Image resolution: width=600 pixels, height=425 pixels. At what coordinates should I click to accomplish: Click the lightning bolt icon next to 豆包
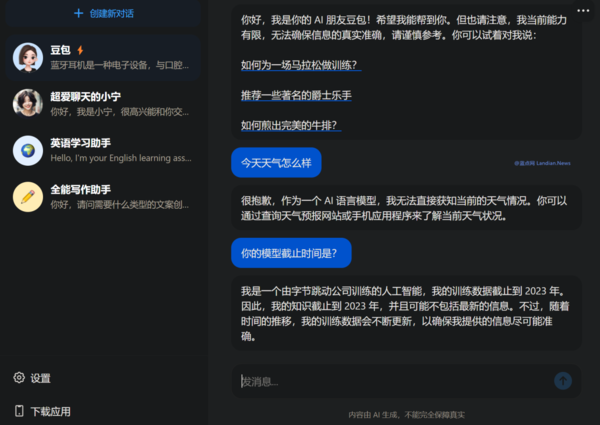[80, 50]
